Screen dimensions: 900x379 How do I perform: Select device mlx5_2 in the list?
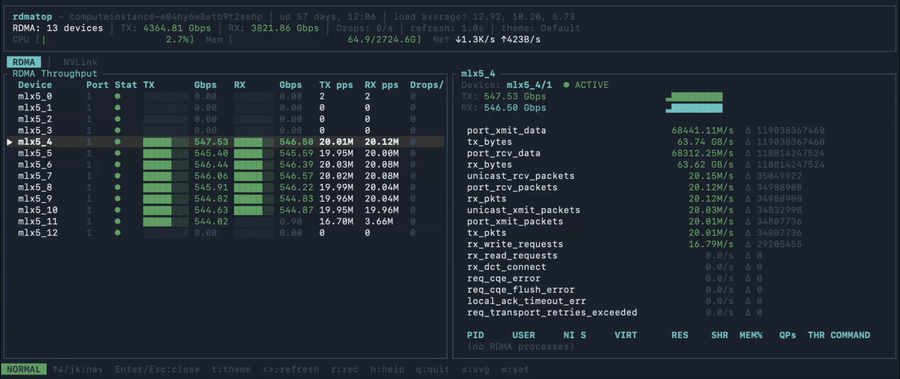(x=35, y=119)
